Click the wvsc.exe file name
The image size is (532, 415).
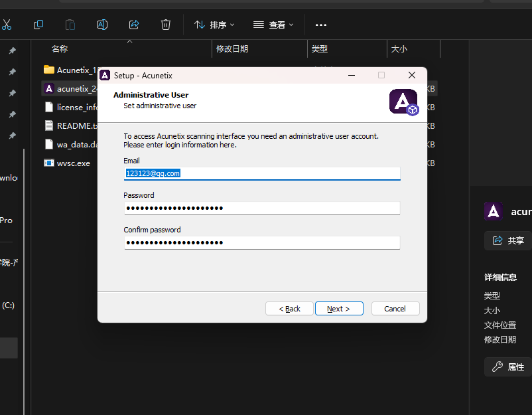pos(74,163)
